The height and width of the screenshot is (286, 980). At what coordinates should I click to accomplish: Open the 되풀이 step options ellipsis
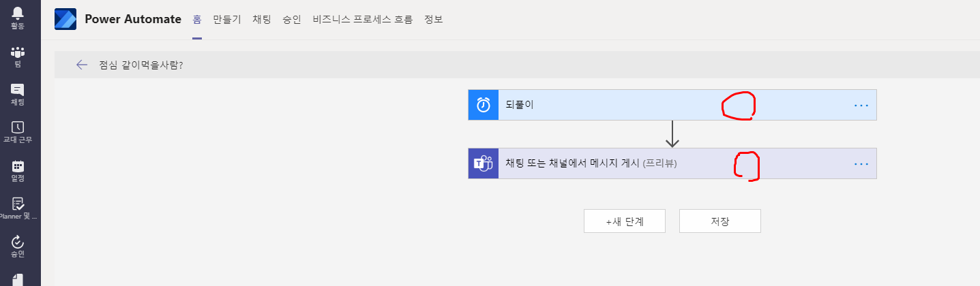point(861,106)
